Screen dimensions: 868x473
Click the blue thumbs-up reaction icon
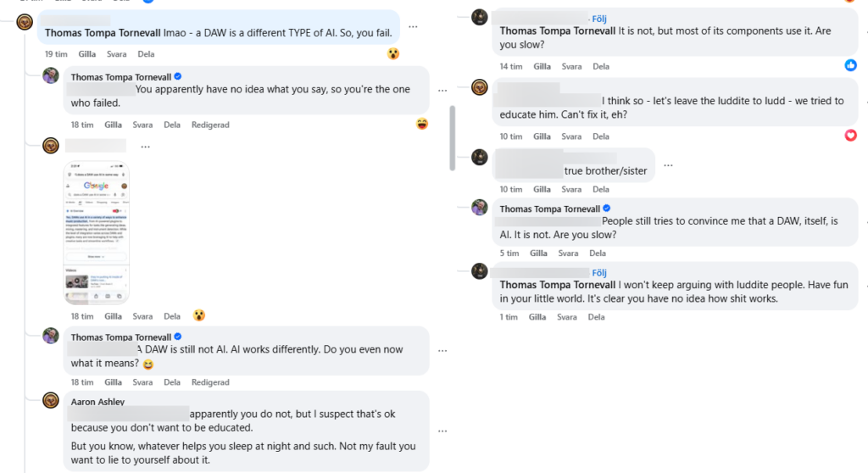tap(850, 65)
